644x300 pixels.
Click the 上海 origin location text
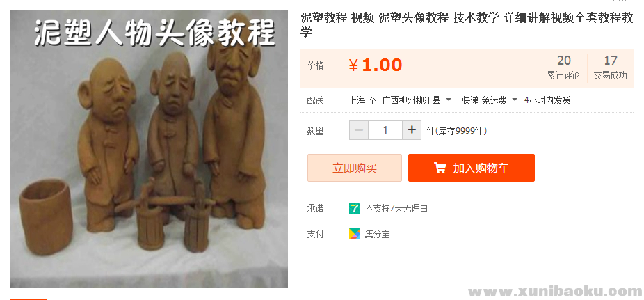pyautogui.click(x=357, y=100)
